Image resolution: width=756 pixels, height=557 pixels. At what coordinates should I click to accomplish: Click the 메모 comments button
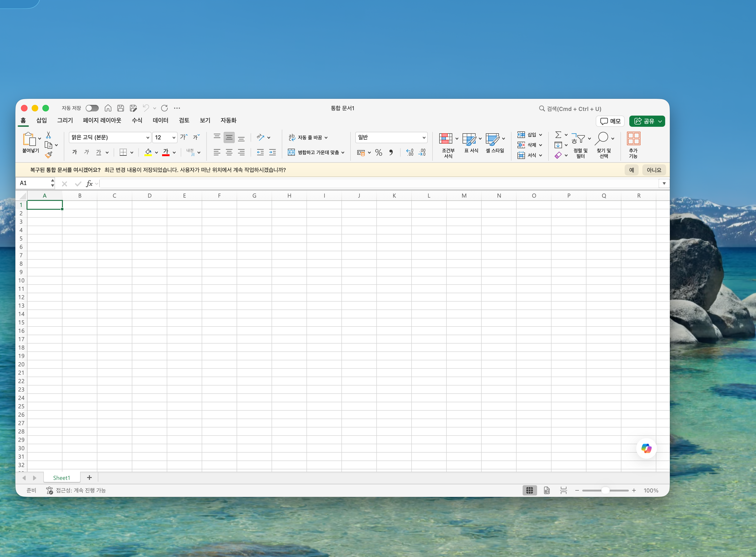tap(610, 121)
